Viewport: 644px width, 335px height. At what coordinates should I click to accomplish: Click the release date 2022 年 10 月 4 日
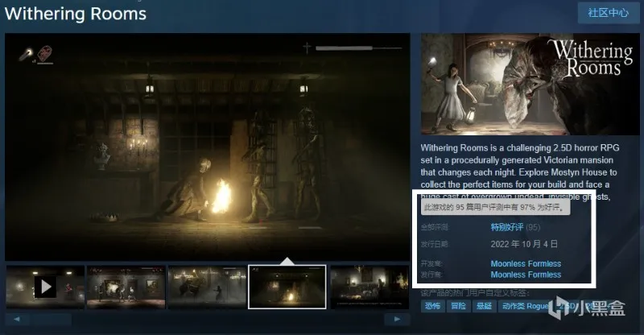tap(524, 244)
